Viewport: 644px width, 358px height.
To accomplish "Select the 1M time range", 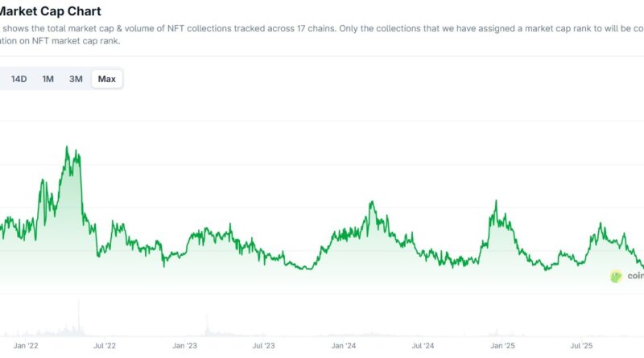I will point(48,79).
